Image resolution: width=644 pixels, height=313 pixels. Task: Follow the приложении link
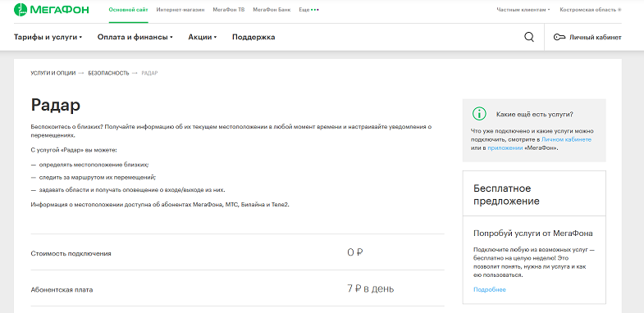(505, 148)
